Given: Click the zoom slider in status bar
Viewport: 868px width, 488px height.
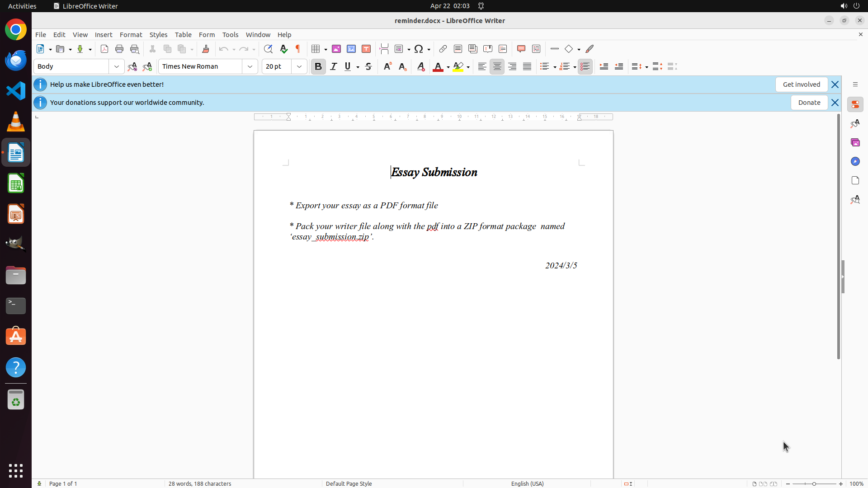Looking at the screenshot, I should click(814, 483).
